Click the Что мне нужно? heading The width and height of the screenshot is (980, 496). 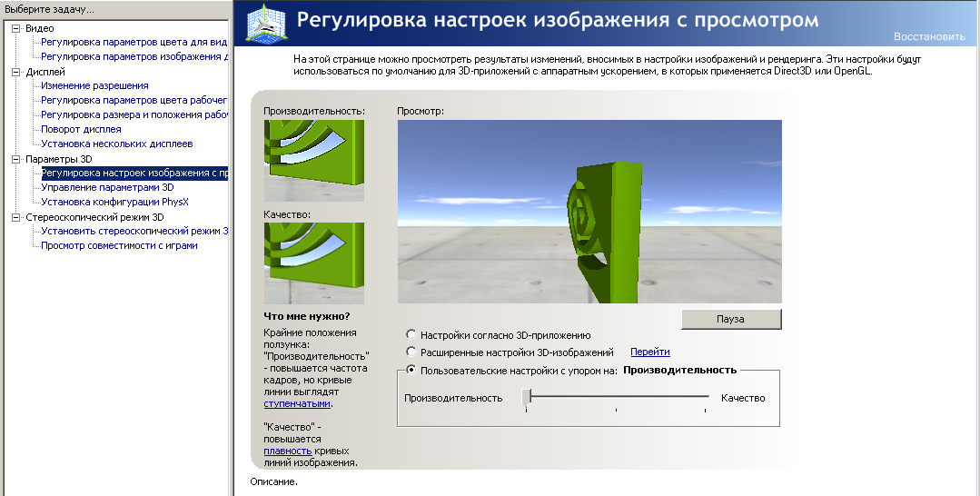[x=307, y=316]
